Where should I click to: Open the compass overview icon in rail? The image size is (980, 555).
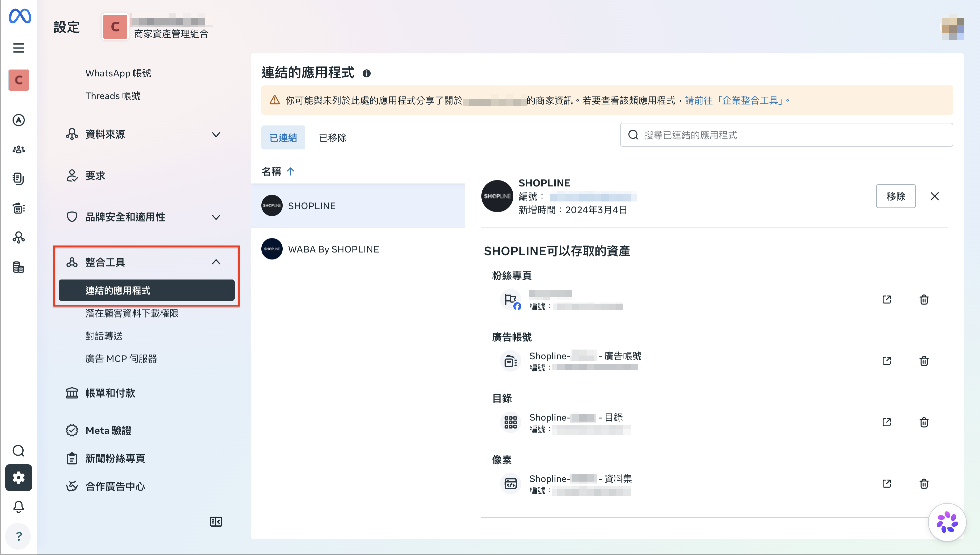(19, 120)
